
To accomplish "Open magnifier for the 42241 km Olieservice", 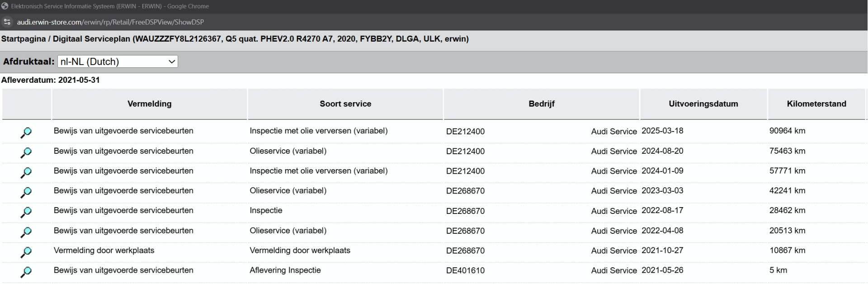I will 26,192.
